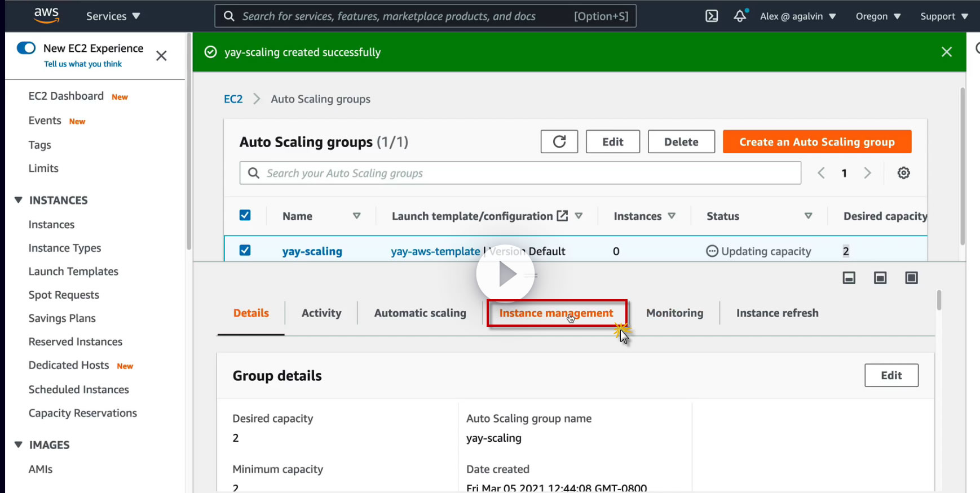980x493 pixels.
Task: Collapse split panel to bottom view
Action: pyautogui.click(x=849, y=278)
